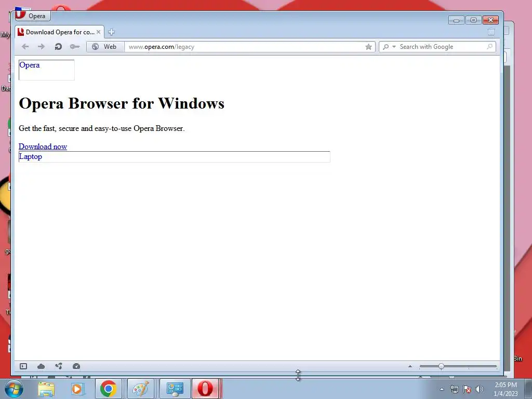This screenshot has height=399, width=532.
Task: Open a new tab with plus icon
Action: pyautogui.click(x=111, y=32)
